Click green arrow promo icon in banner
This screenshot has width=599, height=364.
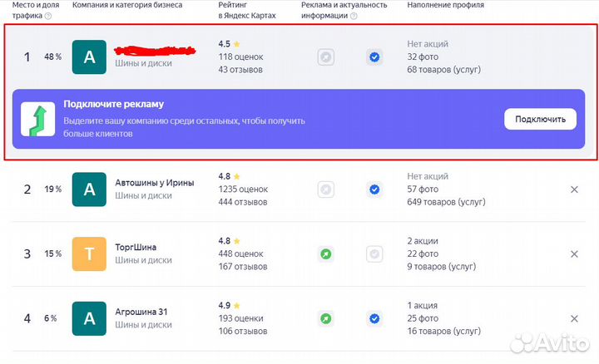click(37, 120)
